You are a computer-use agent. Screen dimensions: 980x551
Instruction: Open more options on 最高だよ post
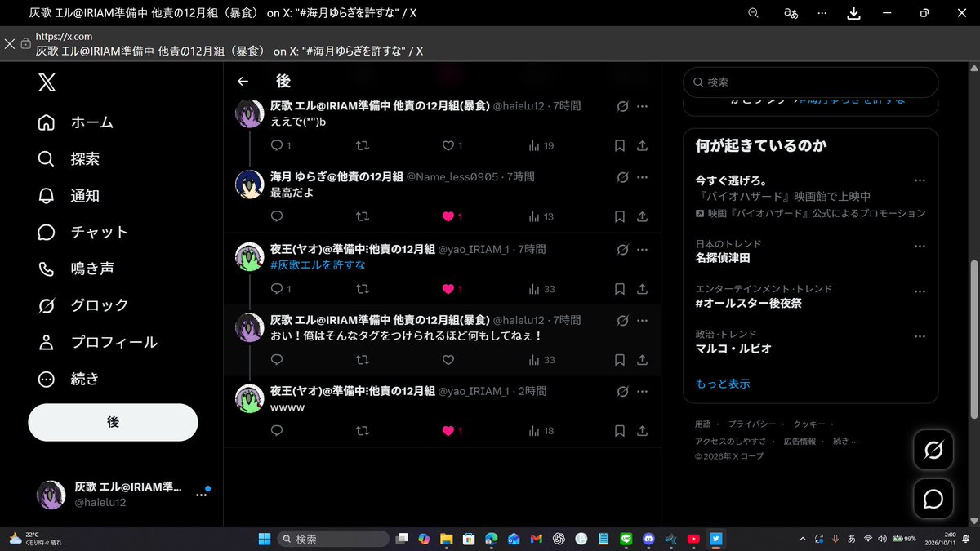click(x=642, y=176)
